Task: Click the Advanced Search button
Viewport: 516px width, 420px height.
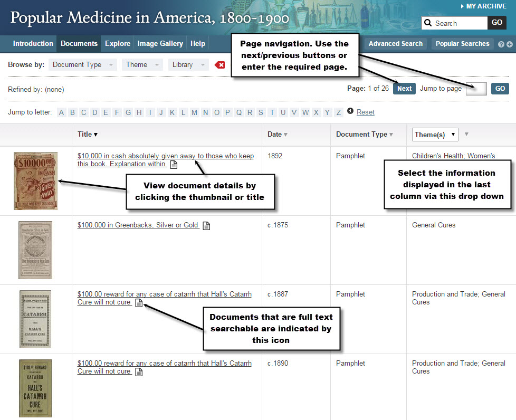Action: (395, 44)
